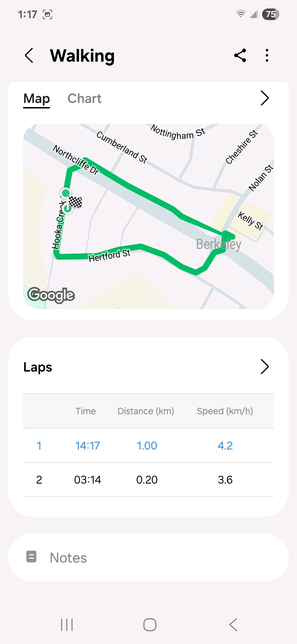297x644 pixels.
Task: Tap the Notes icon
Action: pyautogui.click(x=31, y=556)
